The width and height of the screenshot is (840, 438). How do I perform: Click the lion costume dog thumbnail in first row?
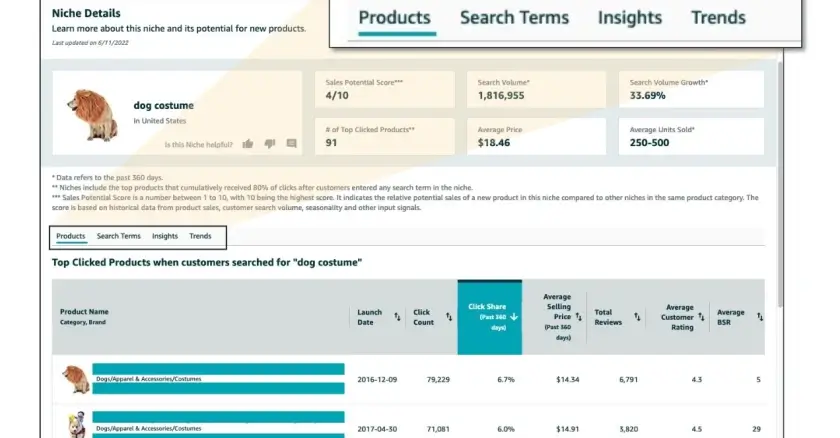tap(75, 379)
